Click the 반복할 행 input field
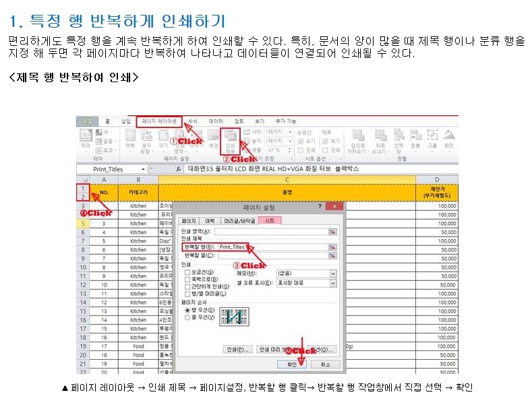 click(x=273, y=247)
